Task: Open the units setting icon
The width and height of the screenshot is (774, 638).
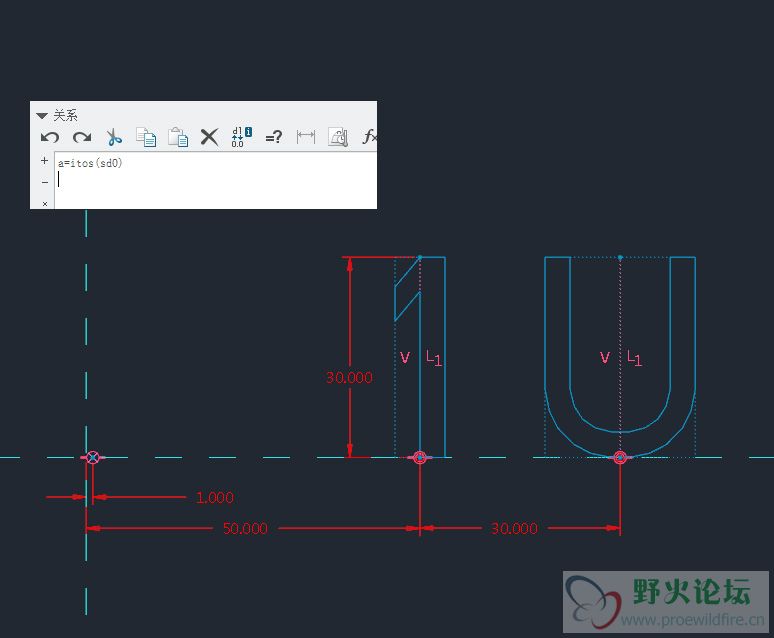Action: [338, 137]
